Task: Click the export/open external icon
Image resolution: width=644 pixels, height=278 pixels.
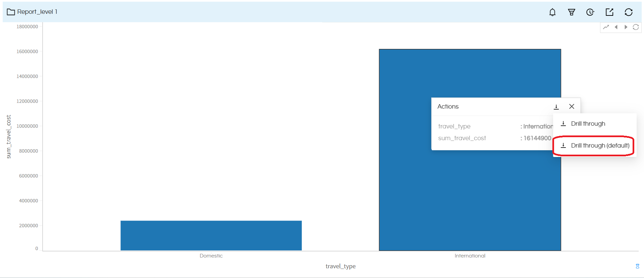Action: click(x=609, y=12)
